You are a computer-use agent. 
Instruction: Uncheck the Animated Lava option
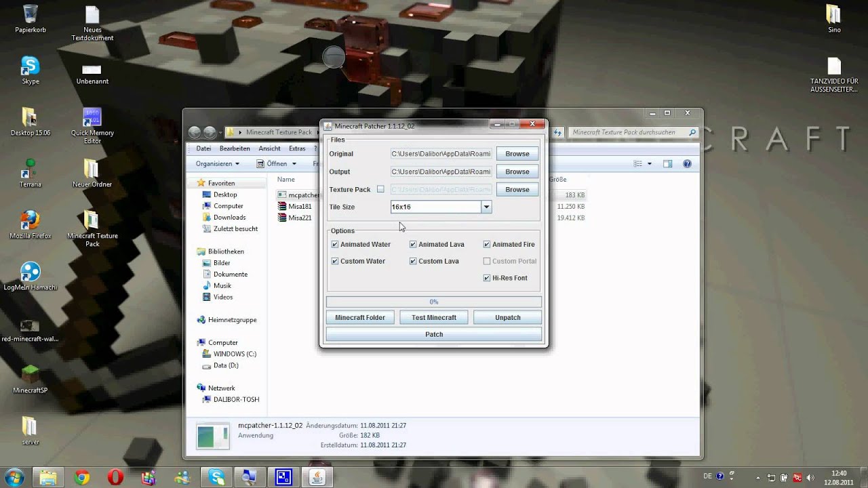pos(413,245)
